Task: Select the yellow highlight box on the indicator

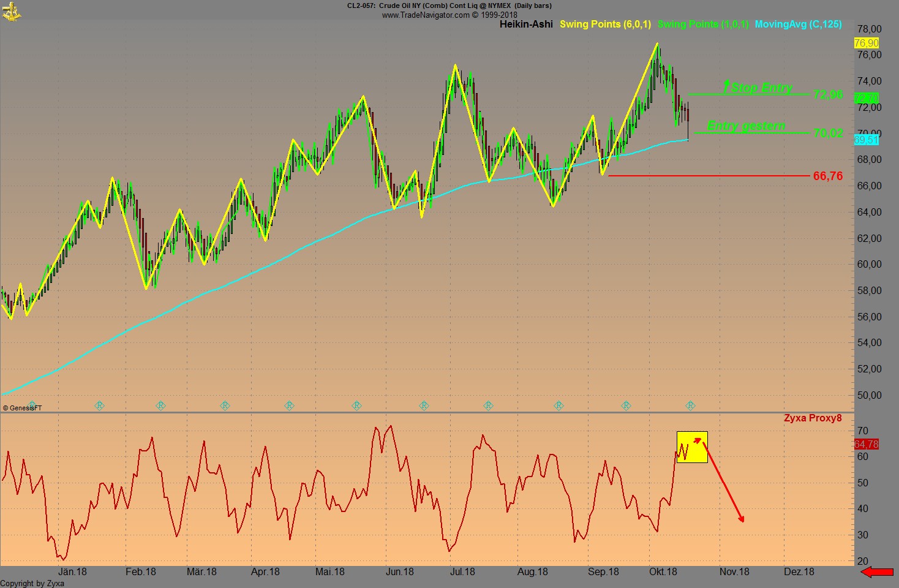Action: click(692, 447)
